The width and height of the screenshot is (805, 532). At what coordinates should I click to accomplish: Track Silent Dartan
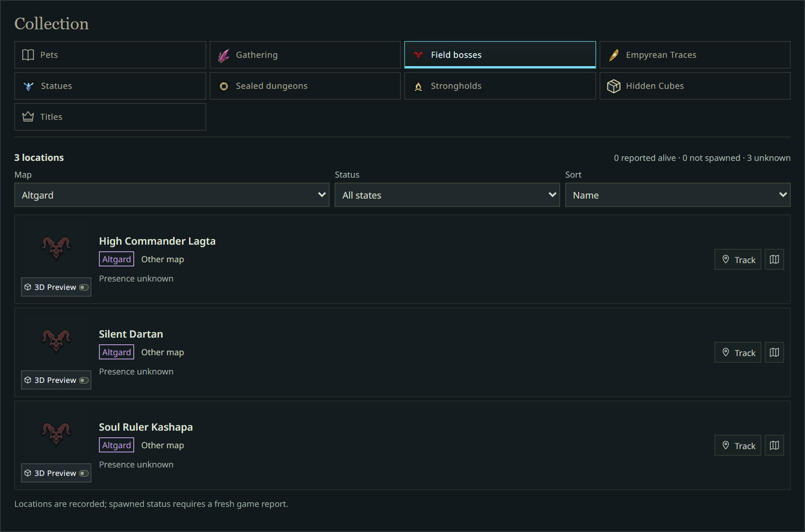(738, 352)
